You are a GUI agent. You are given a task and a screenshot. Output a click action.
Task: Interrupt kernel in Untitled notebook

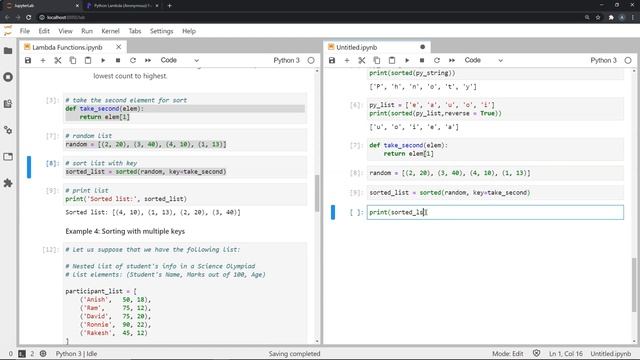click(422, 60)
